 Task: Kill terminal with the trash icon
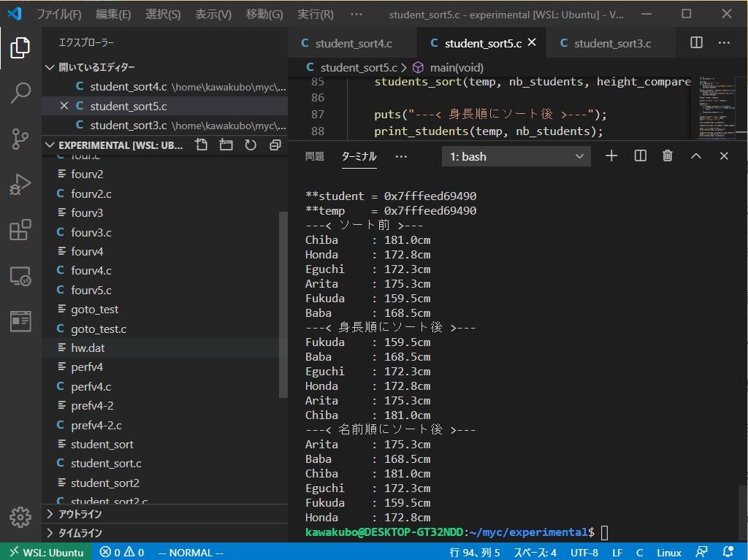pos(667,156)
